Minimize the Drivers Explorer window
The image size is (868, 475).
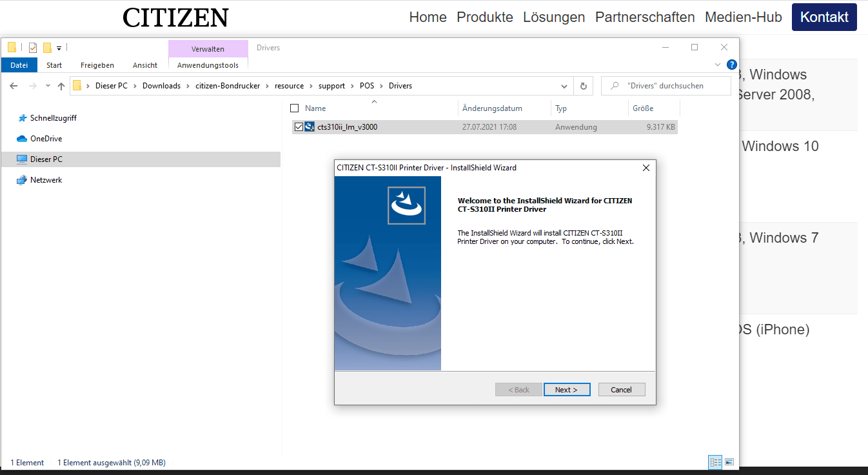(665, 47)
